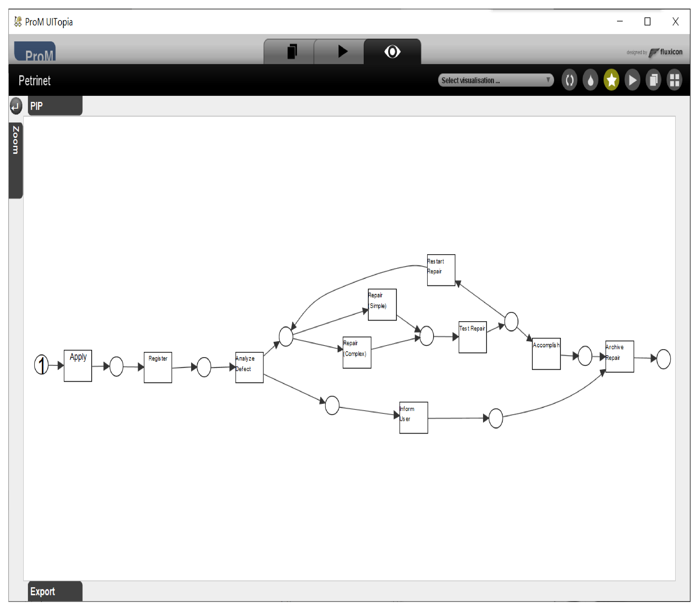Click the grid view icon

click(675, 80)
